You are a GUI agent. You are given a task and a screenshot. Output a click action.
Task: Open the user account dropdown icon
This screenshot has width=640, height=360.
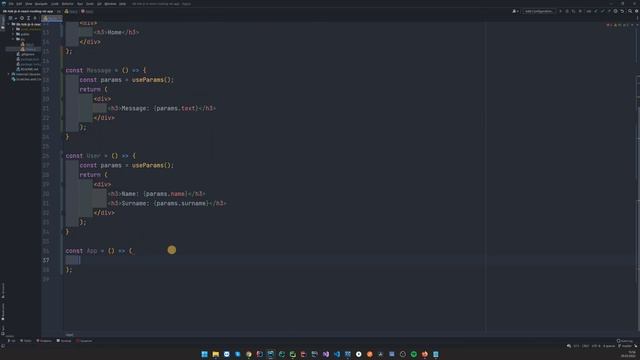(515, 11)
